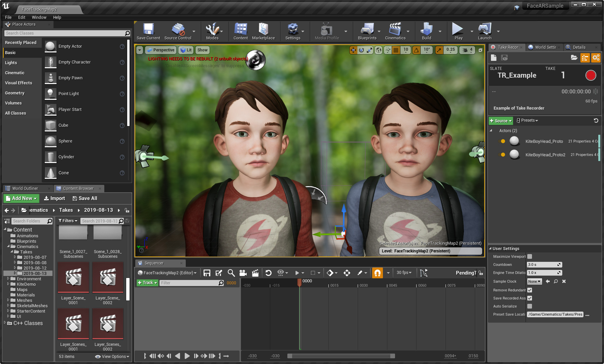Adjust the Countdown value control
The image size is (604, 364).
[x=544, y=265]
